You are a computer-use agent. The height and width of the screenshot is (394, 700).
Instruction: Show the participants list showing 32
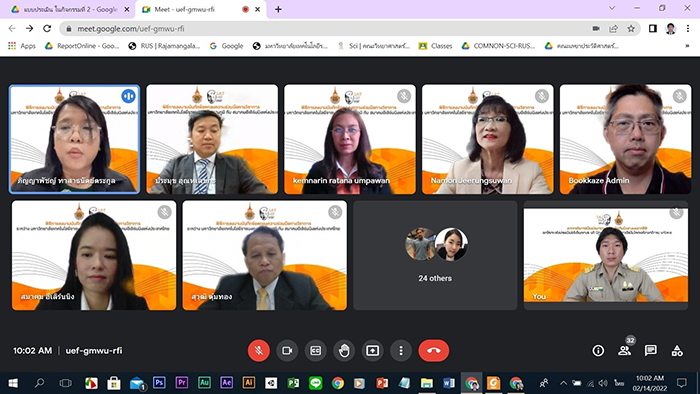pos(625,351)
